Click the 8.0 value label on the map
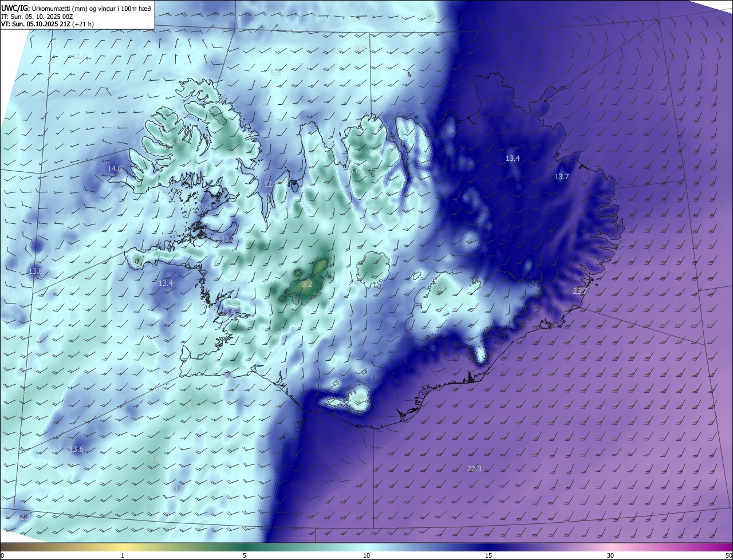 click(x=155, y=459)
